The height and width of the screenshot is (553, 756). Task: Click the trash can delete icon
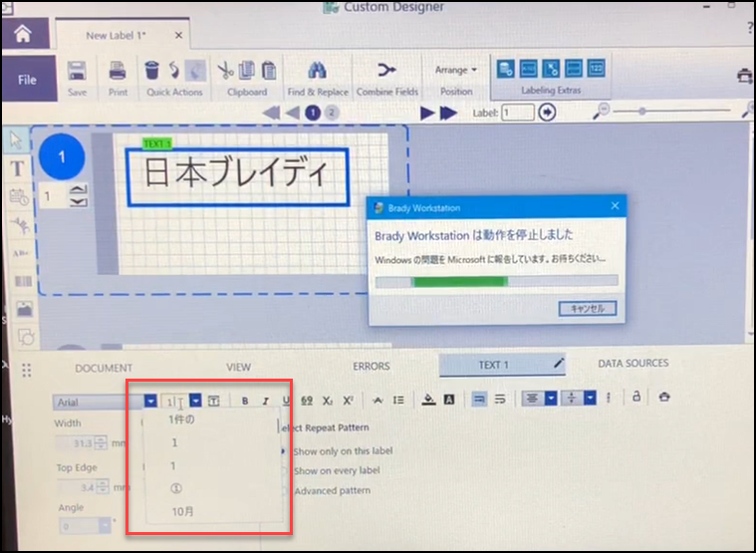click(x=151, y=70)
